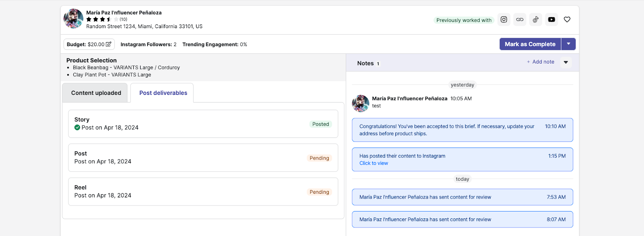Switch to the Content uploaded tab
This screenshot has width=644, height=236.
click(96, 93)
